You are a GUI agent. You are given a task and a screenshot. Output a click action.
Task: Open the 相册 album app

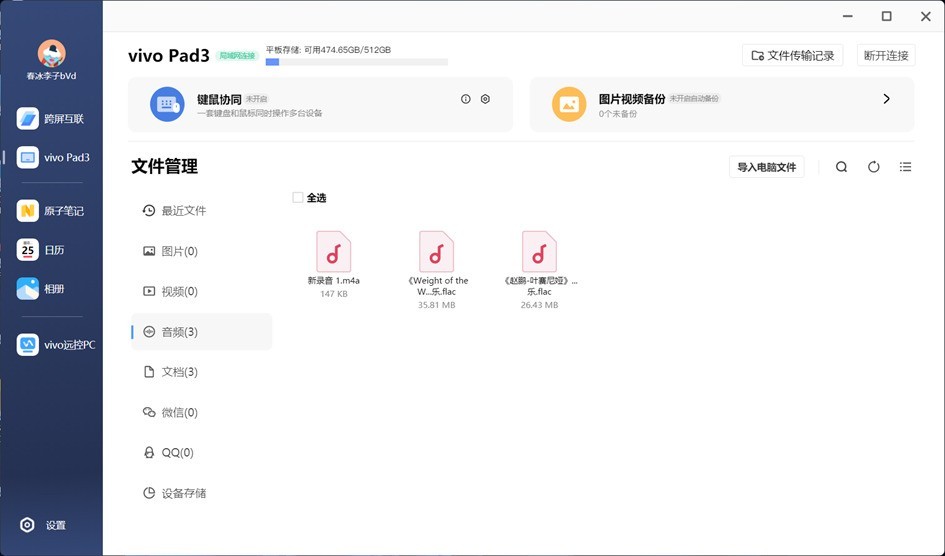pyautogui.click(x=41, y=289)
